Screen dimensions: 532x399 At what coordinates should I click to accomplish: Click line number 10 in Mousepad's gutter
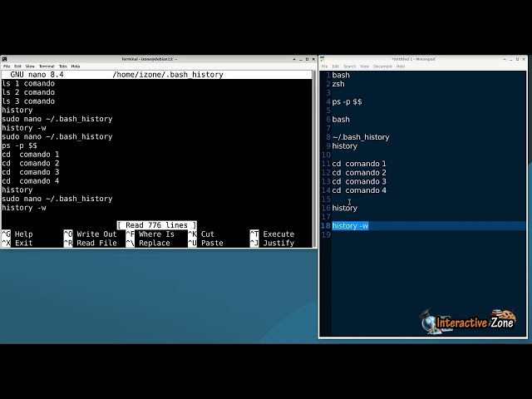(x=326, y=155)
